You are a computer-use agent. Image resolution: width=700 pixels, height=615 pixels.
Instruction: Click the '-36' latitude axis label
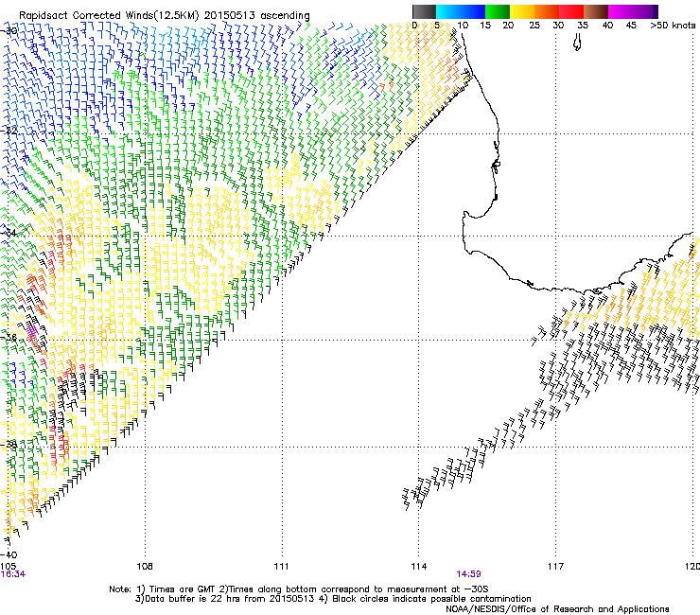[9, 337]
